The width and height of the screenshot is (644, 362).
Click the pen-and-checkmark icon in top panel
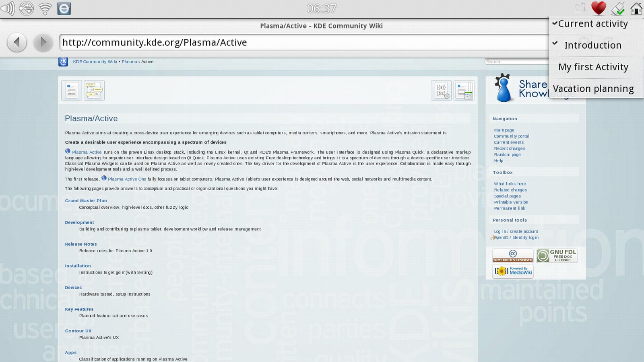tap(617, 8)
